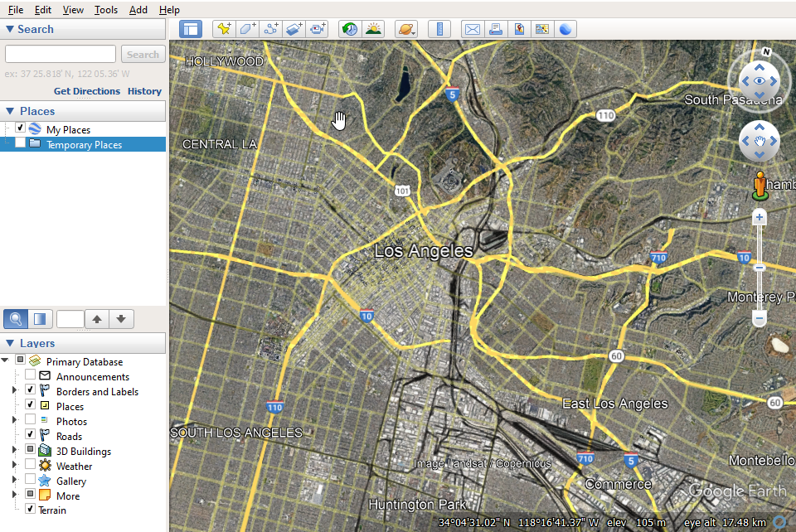Toggle the Gallery layer checkbox

tap(31, 478)
